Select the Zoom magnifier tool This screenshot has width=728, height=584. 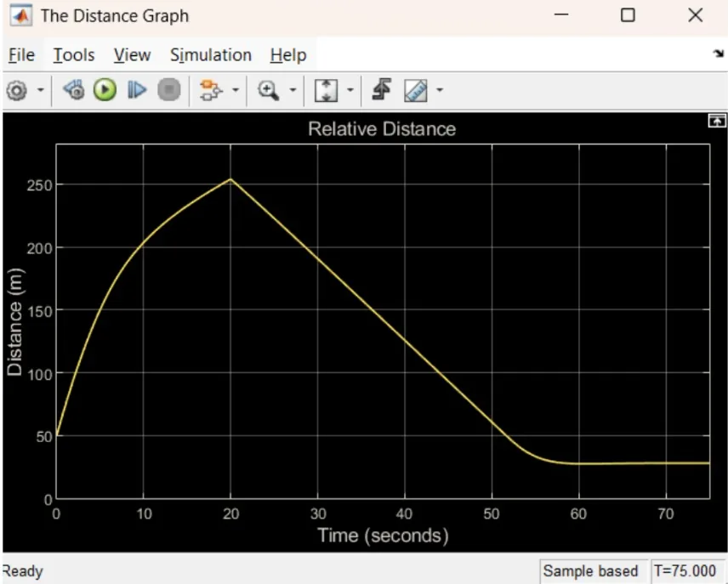coord(269,90)
